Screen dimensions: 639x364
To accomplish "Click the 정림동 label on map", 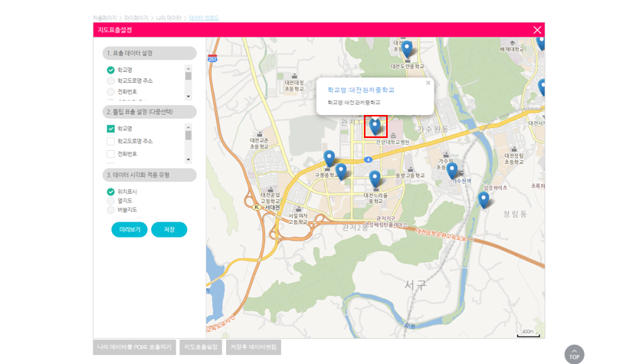I will click(515, 214).
